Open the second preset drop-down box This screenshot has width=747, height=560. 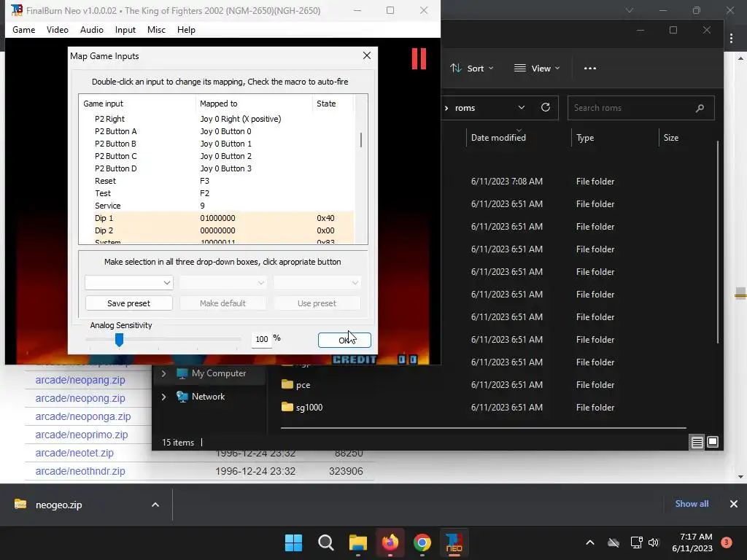tap(222, 282)
